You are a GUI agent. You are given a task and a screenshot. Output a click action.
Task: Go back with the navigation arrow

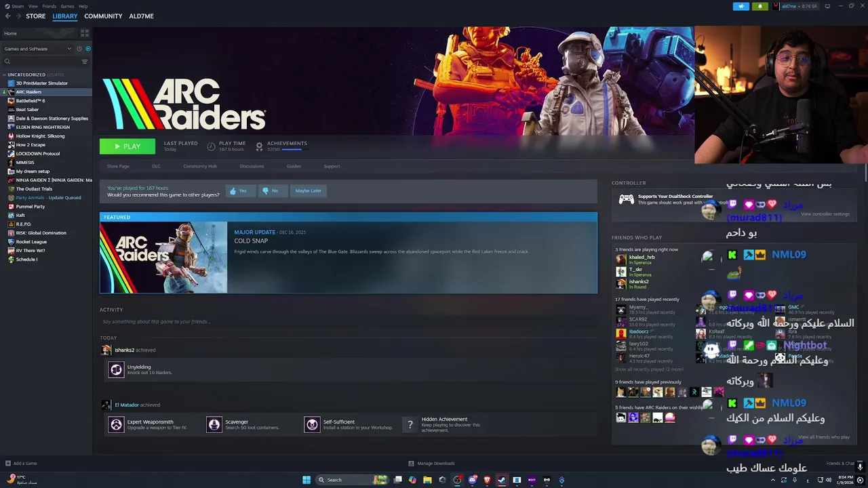(x=7, y=16)
